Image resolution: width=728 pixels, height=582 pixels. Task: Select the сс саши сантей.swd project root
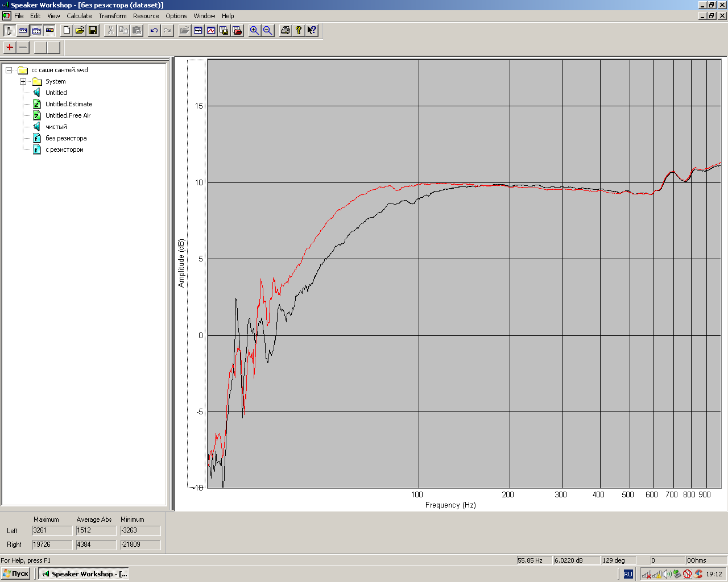click(60, 70)
